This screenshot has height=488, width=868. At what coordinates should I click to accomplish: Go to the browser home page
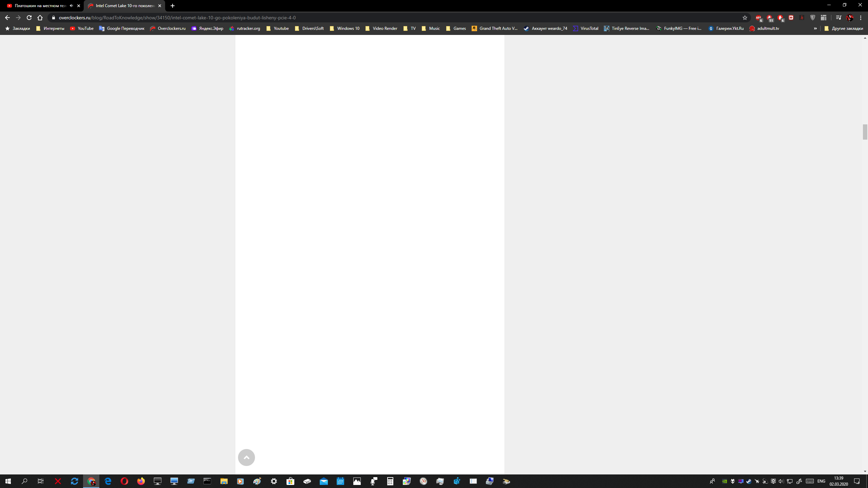40,18
